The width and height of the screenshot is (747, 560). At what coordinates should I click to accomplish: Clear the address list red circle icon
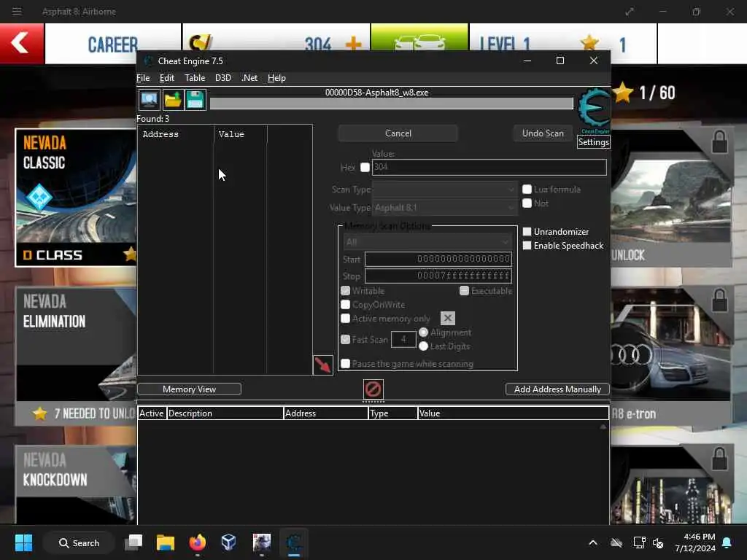[373, 389]
